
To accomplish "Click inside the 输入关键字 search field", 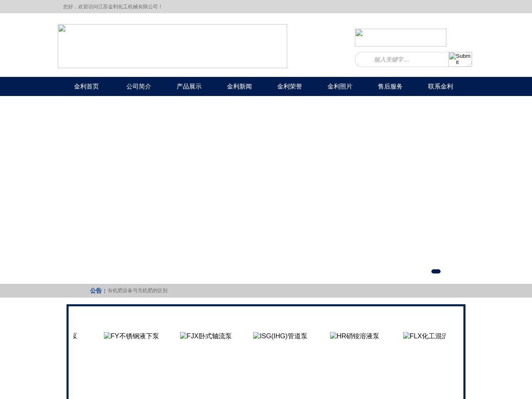I will pos(401,59).
